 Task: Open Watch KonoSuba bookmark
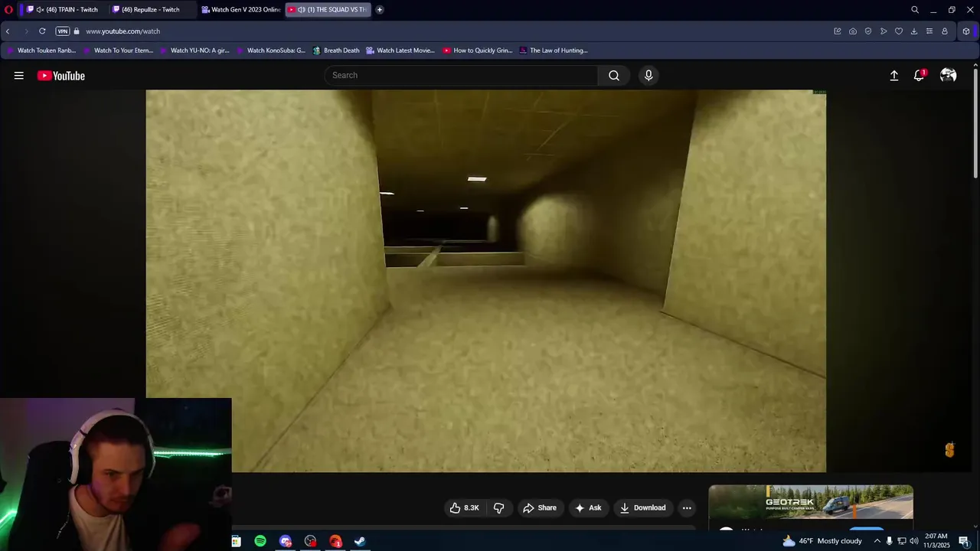click(271, 51)
